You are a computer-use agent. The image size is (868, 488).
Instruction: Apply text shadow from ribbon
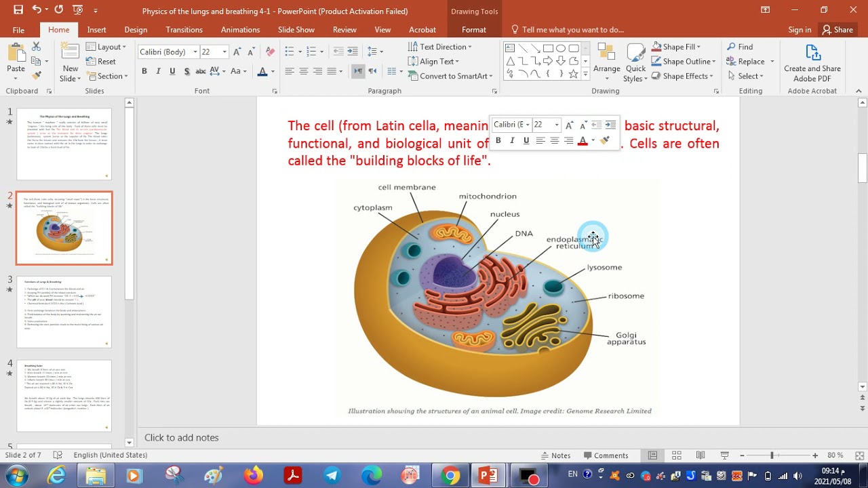186,71
